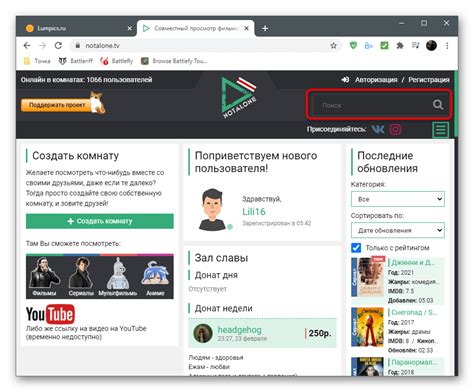Open the Chrome profile avatar
Viewport: 474px width, 392px height.
[x=431, y=45]
